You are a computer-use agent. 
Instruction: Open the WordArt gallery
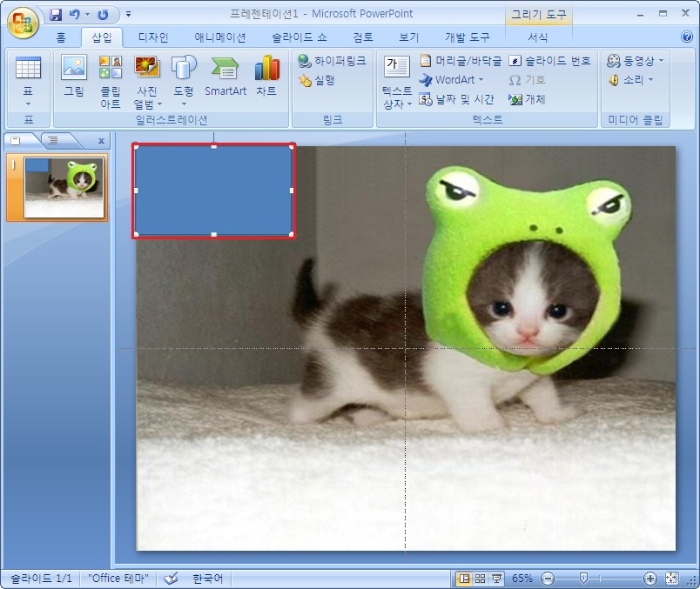coord(451,80)
